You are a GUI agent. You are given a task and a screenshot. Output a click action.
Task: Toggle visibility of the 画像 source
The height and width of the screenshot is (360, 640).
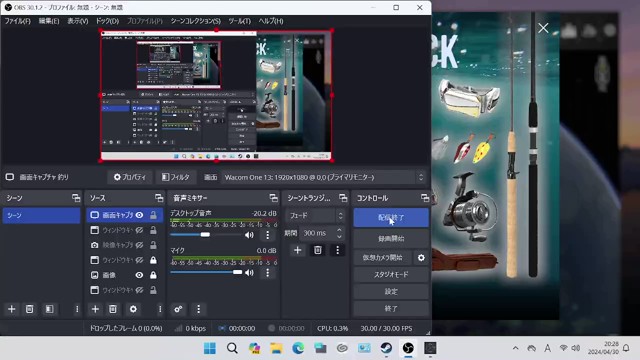139,275
